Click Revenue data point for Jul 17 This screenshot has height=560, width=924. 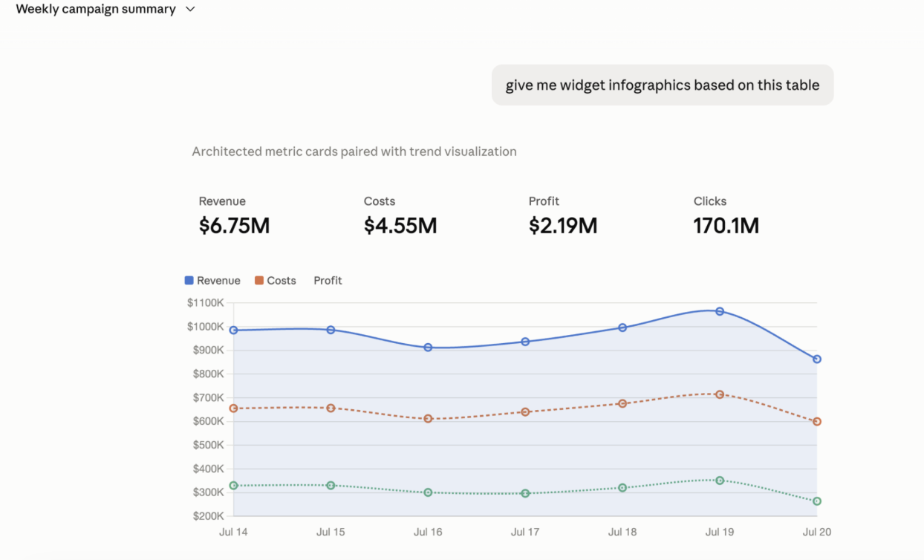click(525, 342)
